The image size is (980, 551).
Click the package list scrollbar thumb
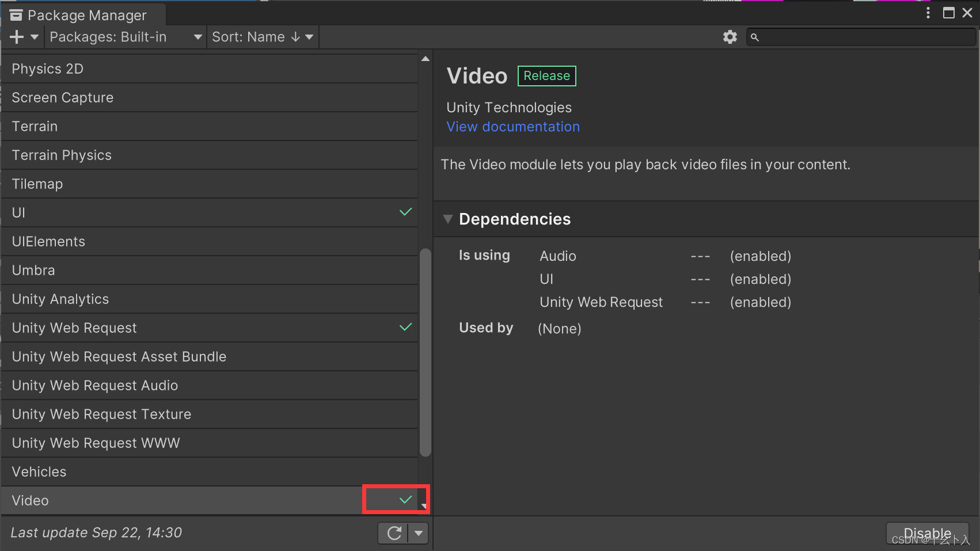click(426, 352)
